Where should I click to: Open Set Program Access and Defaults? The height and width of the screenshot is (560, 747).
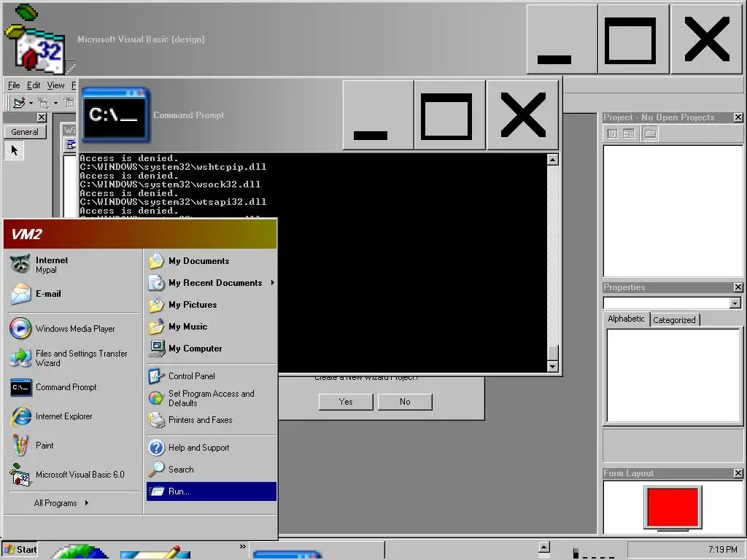tap(212, 398)
